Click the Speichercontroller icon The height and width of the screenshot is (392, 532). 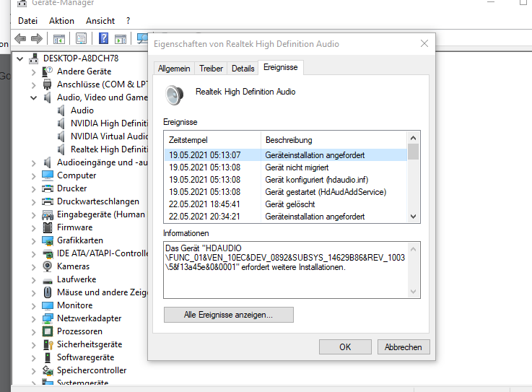(48, 370)
